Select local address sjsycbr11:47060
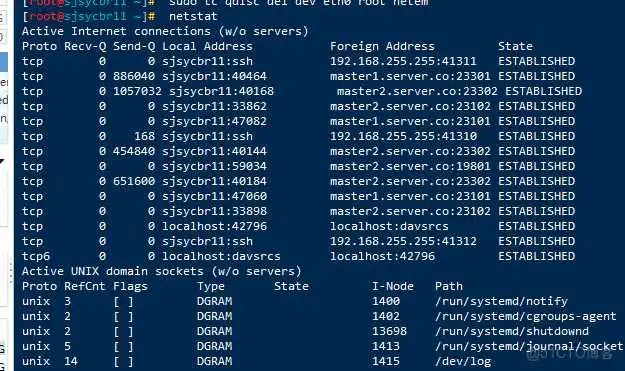Viewport: 625px width, 371px height. (x=214, y=196)
